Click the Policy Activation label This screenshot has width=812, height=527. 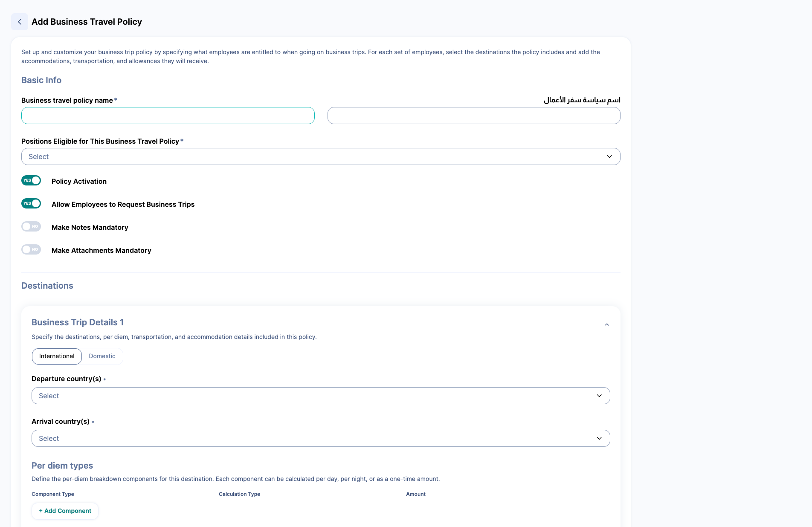tap(79, 181)
